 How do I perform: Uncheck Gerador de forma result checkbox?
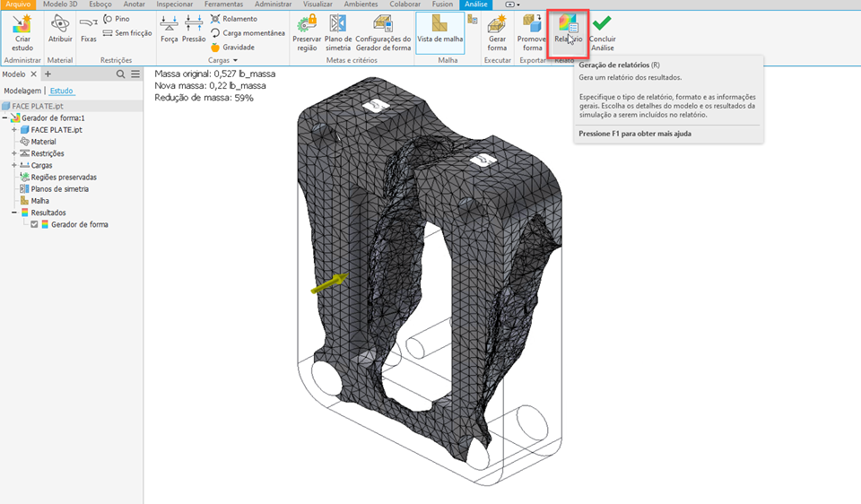click(35, 224)
